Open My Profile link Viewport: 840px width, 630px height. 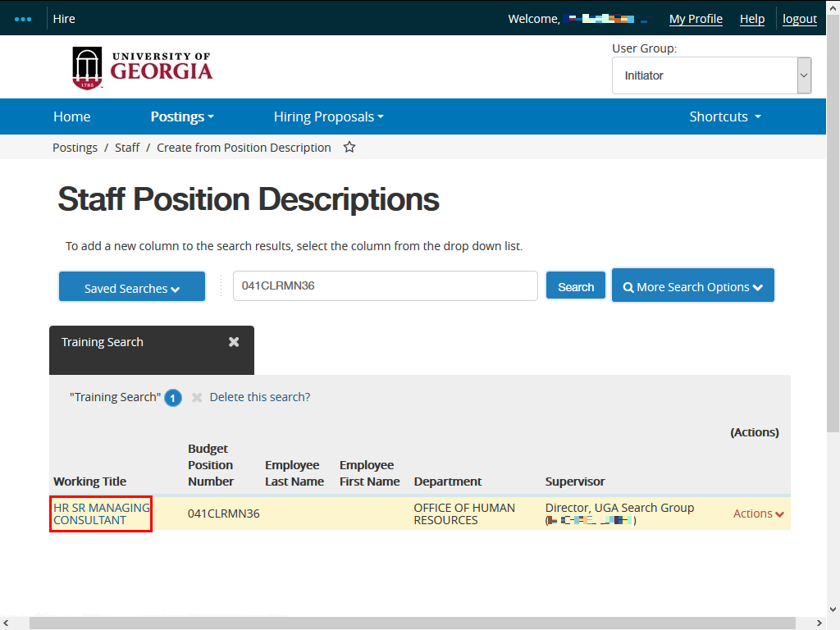696,19
